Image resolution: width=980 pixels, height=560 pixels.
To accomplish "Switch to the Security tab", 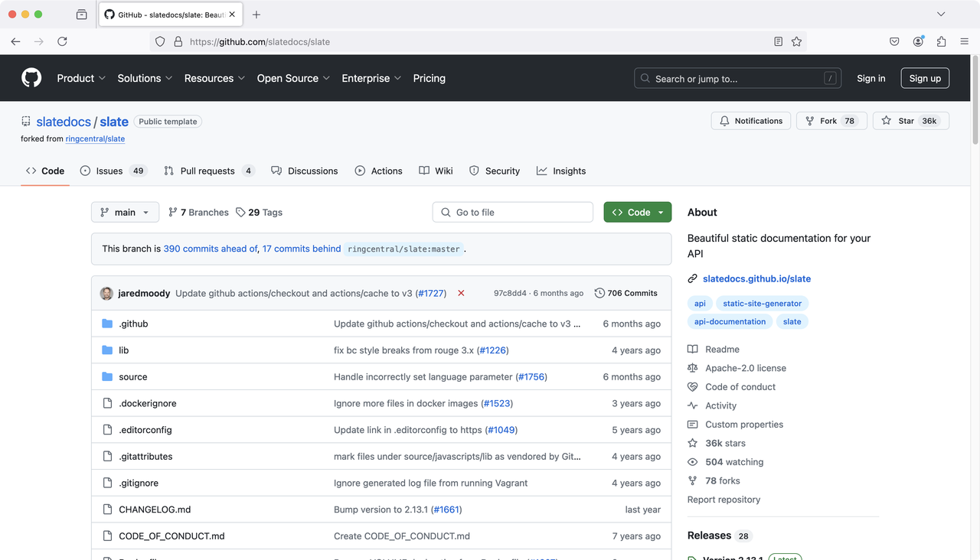I will [495, 171].
